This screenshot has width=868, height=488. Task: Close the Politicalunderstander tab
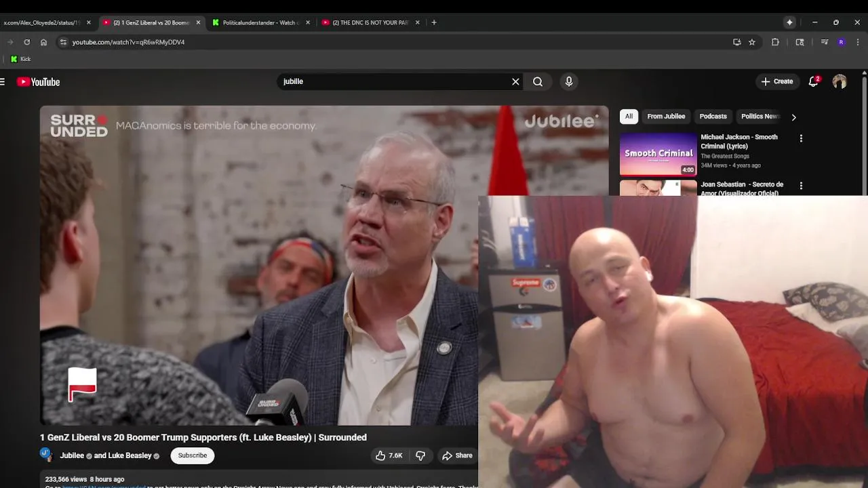point(308,22)
